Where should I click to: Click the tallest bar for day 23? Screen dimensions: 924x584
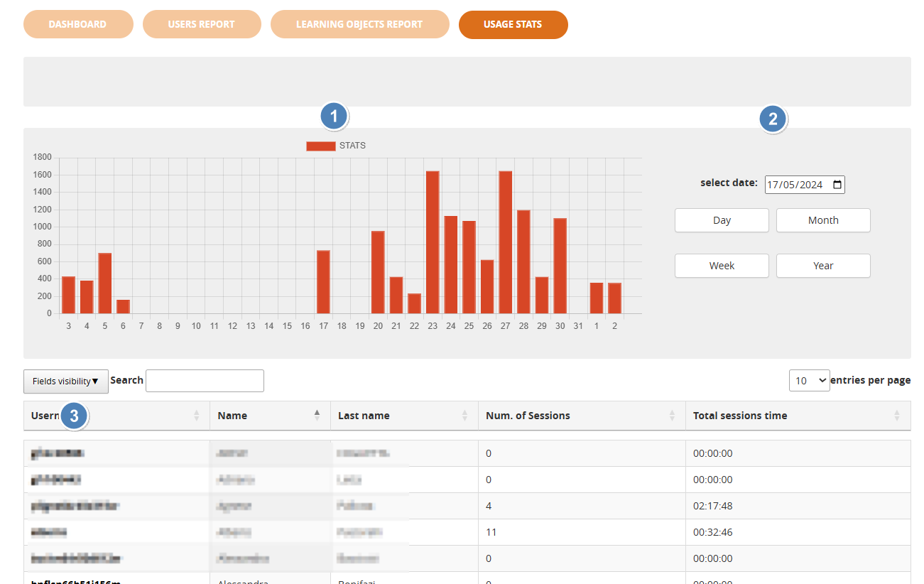[x=433, y=242]
